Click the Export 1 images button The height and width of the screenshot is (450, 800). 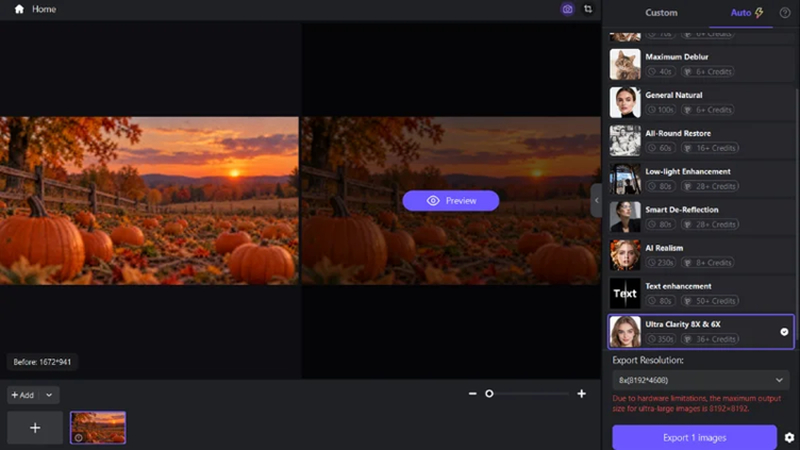pyautogui.click(x=694, y=438)
